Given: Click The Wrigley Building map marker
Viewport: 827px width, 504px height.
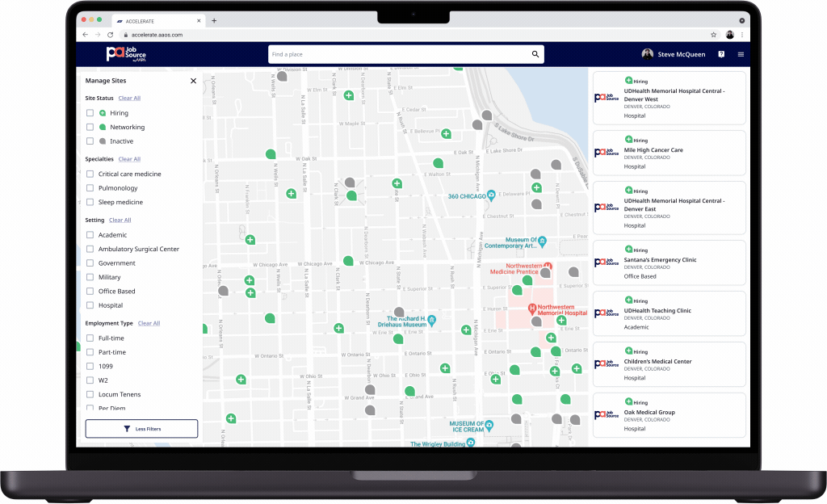Looking at the screenshot, I should 471,443.
